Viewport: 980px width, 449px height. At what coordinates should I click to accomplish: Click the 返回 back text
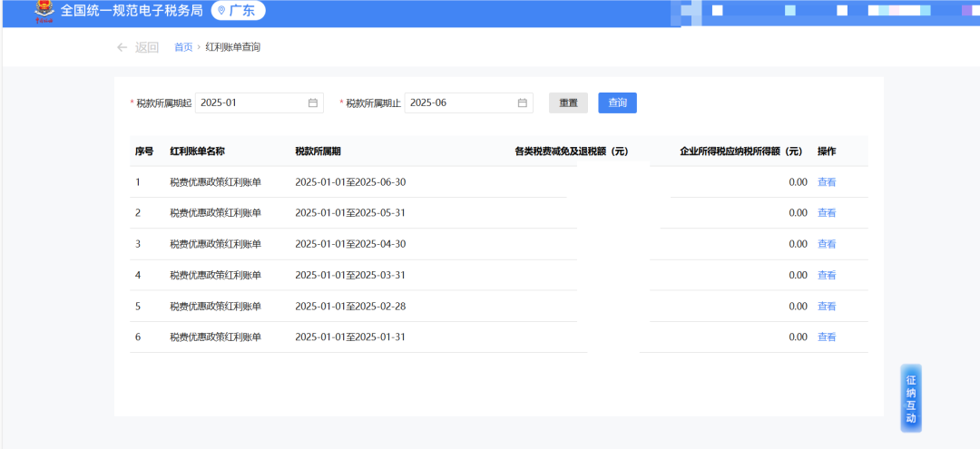click(147, 47)
